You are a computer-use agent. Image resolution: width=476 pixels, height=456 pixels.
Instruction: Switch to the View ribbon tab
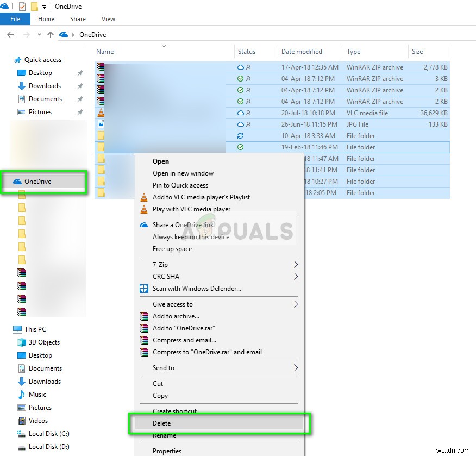[108, 19]
